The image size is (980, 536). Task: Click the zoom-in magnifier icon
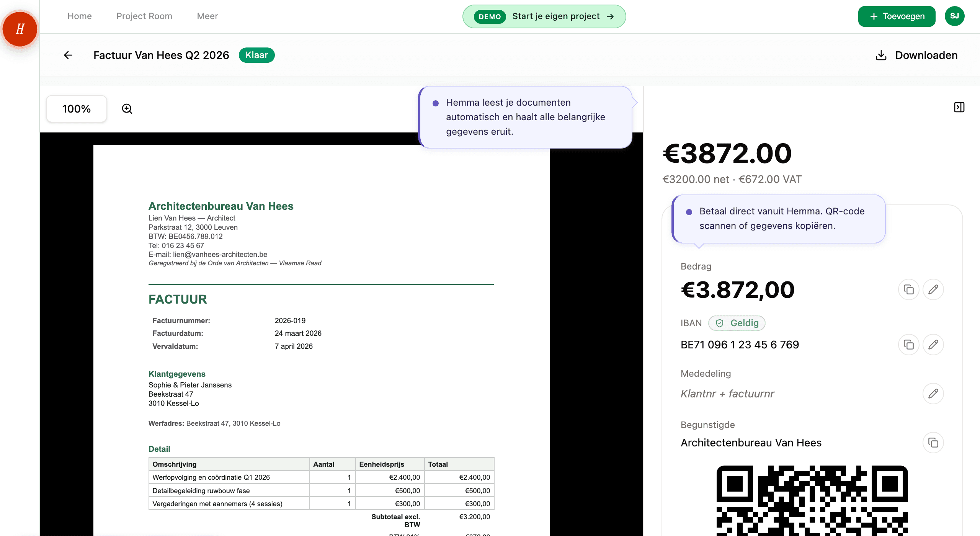127,109
